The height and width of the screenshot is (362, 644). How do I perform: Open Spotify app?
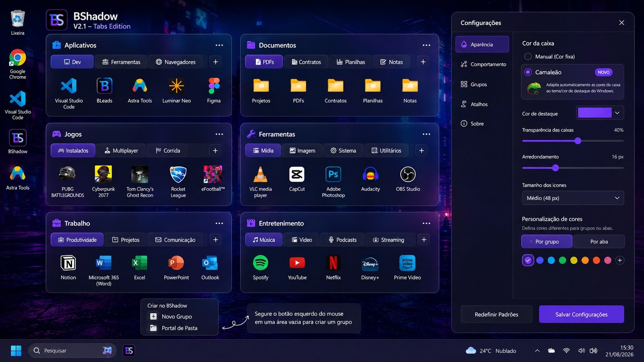260,263
